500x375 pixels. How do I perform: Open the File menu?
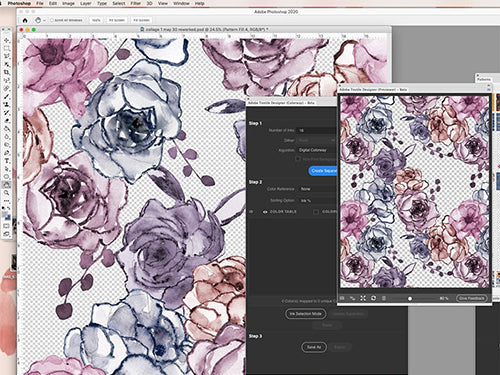pos(40,3)
